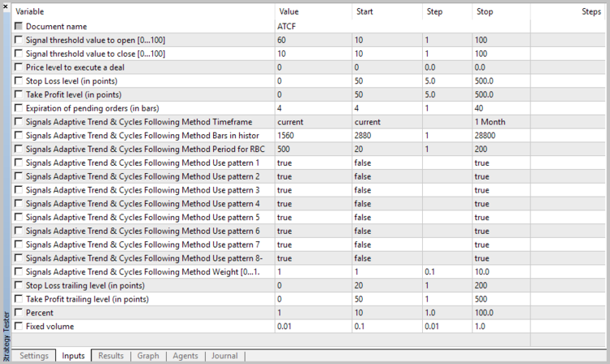Check the Take Profit level (in points) box
Viewport: 610px width, 364px height.
coord(18,94)
